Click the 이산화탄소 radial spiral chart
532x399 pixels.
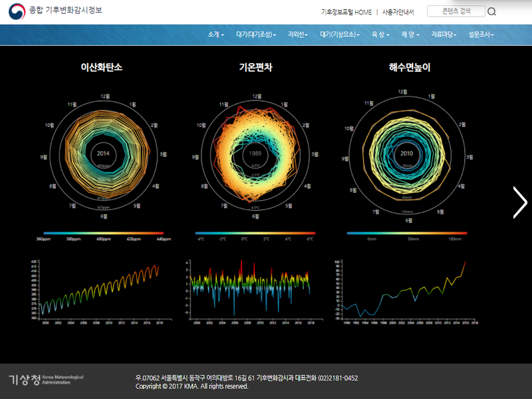click(102, 154)
